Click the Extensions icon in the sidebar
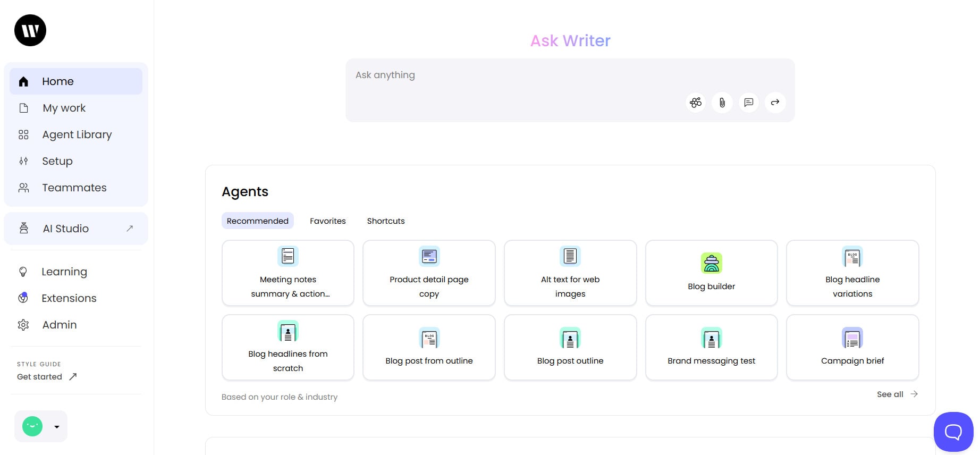The image size is (980, 455). click(x=23, y=298)
